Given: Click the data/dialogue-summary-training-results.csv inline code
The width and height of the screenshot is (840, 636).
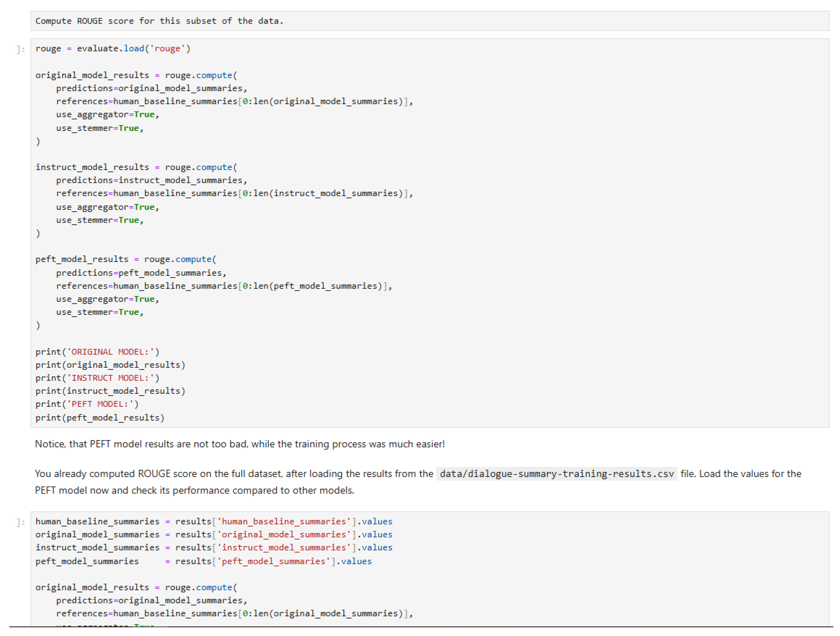Looking at the screenshot, I should 556,474.
